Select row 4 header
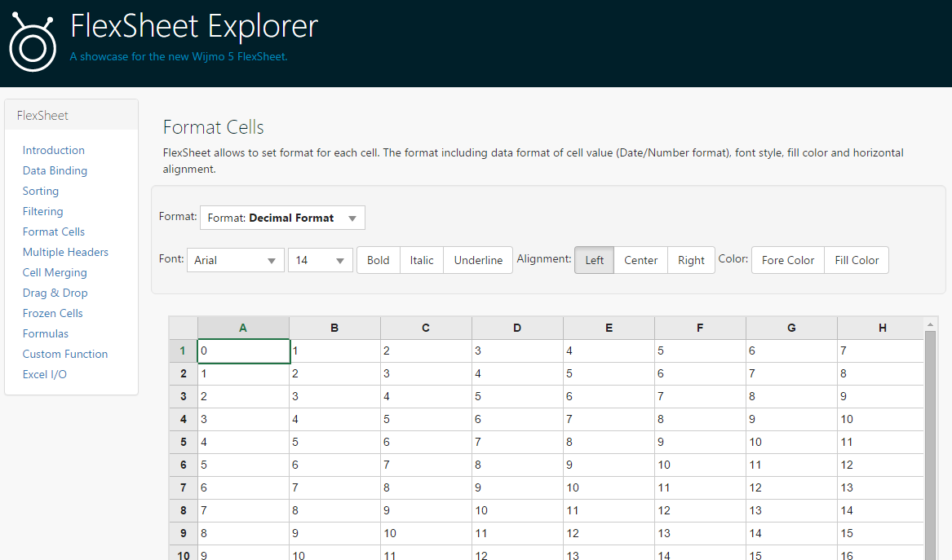This screenshot has height=560, width=952. point(184,420)
